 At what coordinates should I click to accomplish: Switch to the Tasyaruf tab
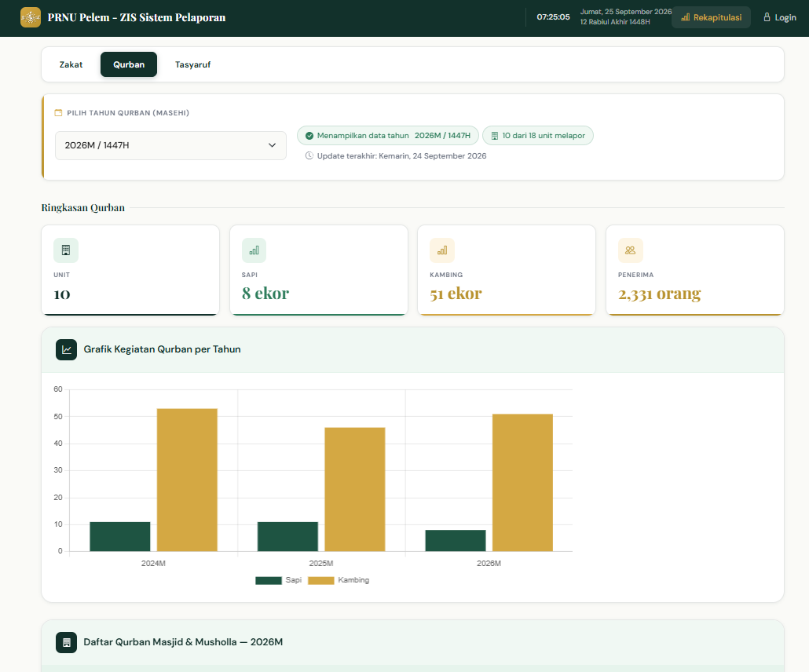pyautogui.click(x=193, y=64)
